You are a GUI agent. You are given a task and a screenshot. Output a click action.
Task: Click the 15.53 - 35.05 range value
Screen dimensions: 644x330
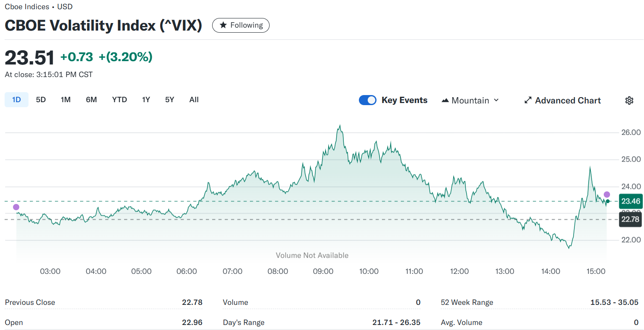point(614,302)
